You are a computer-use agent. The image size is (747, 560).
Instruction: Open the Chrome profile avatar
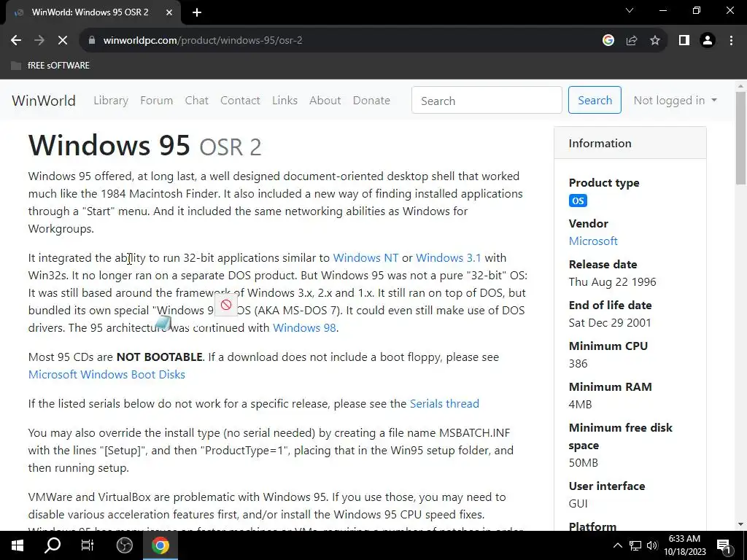[708, 41]
